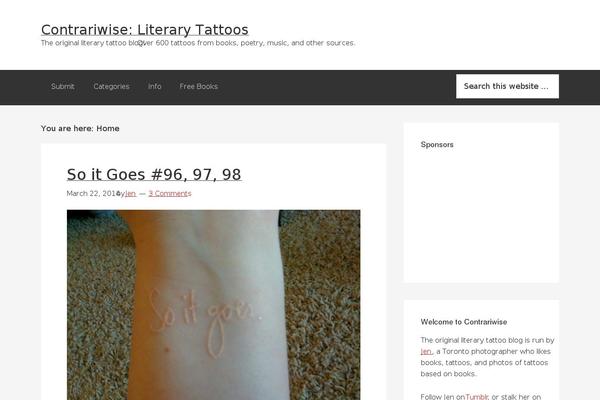The width and height of the screenshot is (600, 400).
Task: Click the Welcome widget description paragraph
Action: point(487,357)
